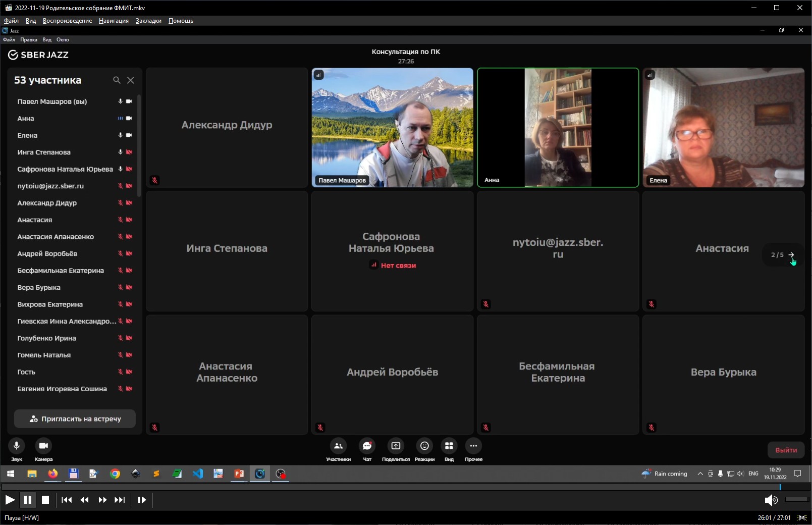Open Окно menu in Jazz window

coord(63,39)
